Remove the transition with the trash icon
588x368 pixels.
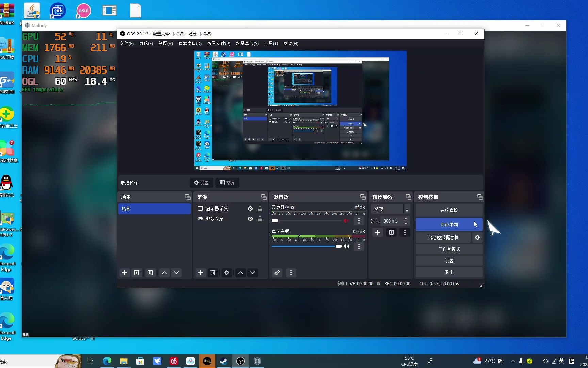pyautogui.click(x=391, y=232)
